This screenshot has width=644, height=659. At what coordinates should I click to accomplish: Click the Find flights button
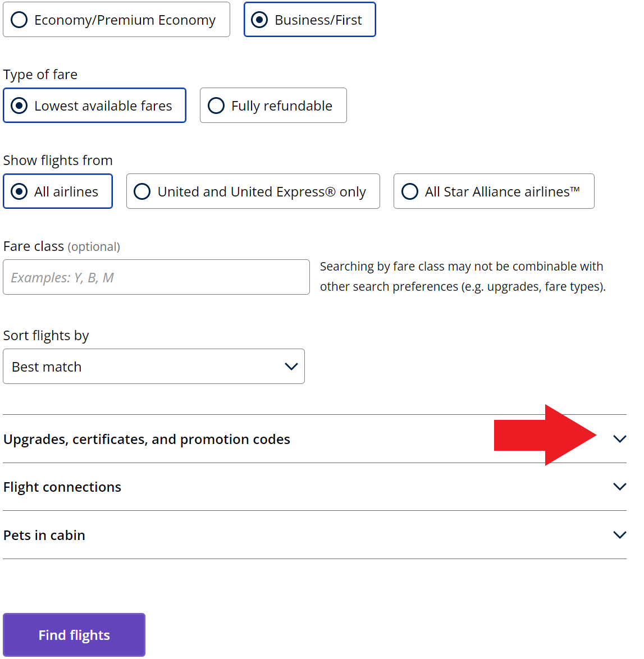pos(74,635)
